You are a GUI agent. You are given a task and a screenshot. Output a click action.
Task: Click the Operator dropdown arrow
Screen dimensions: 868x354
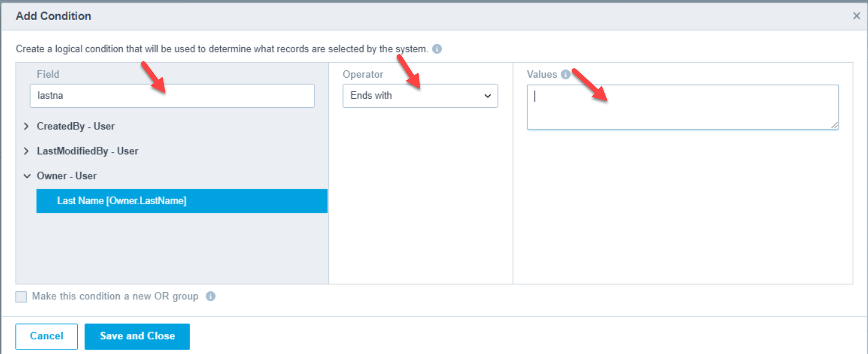pos(487,96)
